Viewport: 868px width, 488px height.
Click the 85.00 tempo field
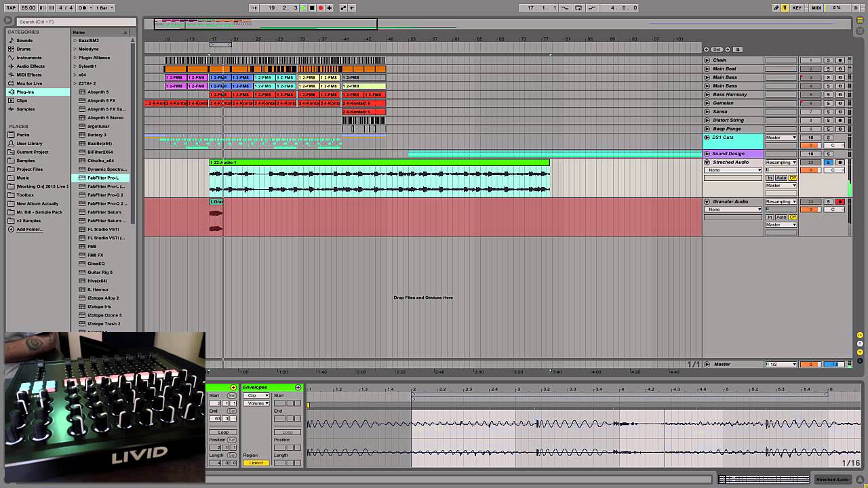click(x=28, y=7)
